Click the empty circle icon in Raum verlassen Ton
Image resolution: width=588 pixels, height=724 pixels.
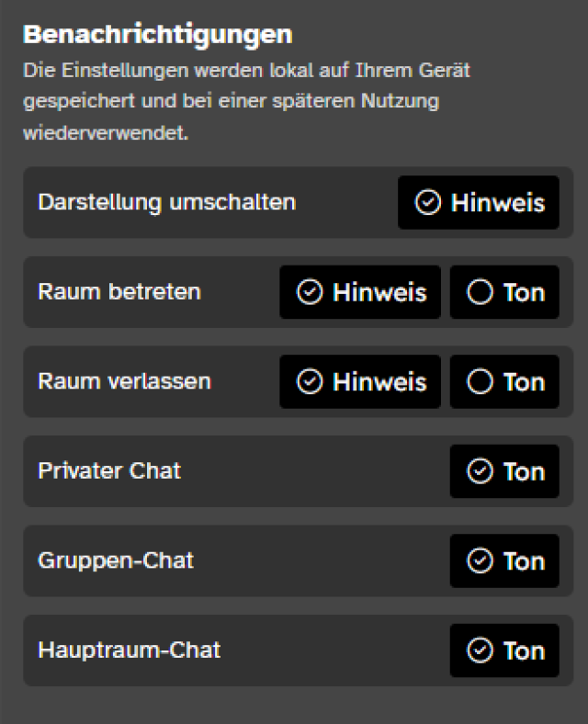point(481,382)
